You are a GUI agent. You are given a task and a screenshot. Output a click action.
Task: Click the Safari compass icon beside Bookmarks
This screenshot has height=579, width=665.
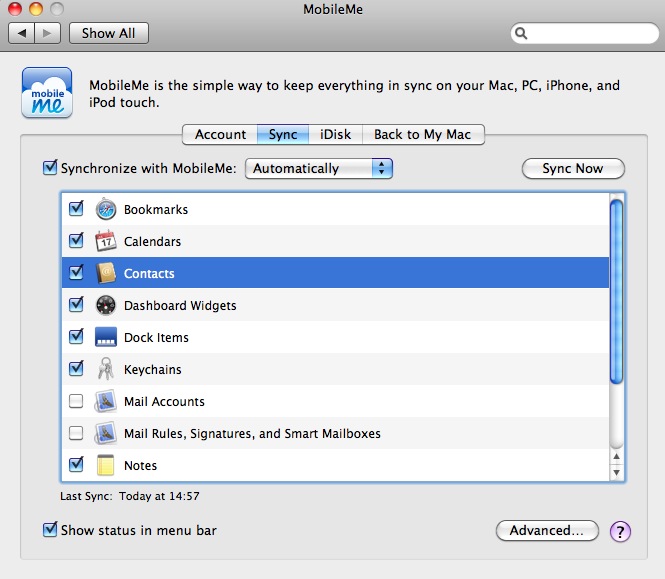[106, 209]
